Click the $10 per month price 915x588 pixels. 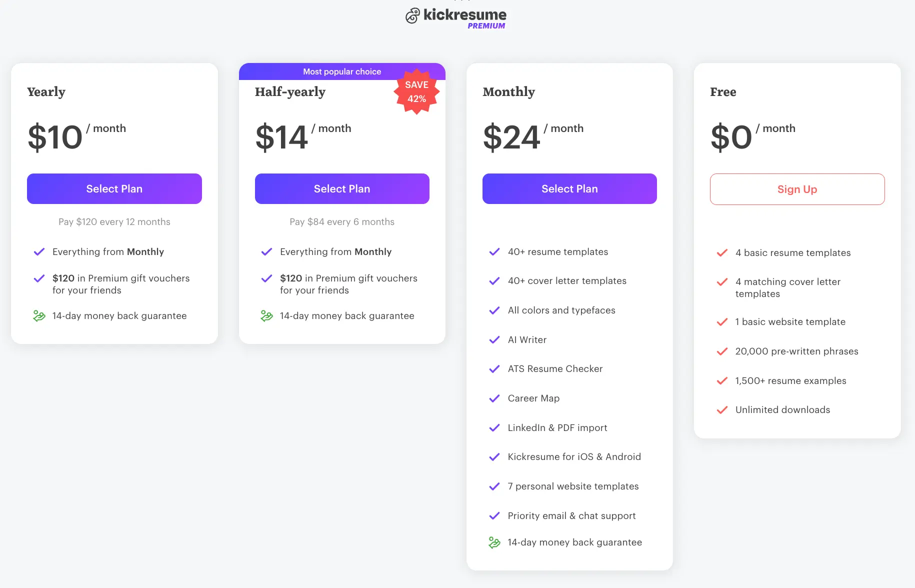tap(54, 136)
